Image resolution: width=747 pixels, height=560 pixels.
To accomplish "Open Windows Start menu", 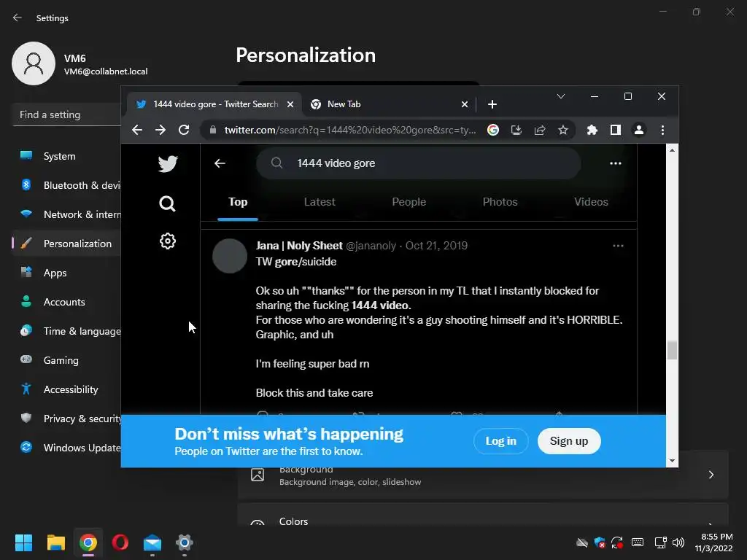I will 23,542.
